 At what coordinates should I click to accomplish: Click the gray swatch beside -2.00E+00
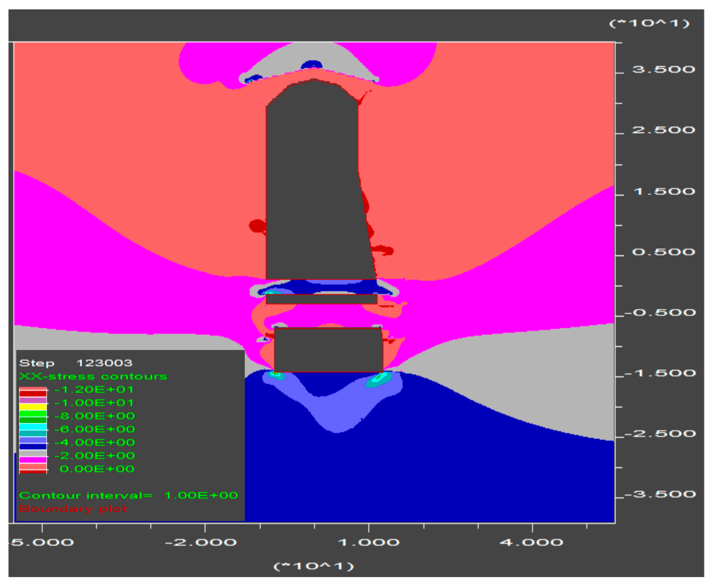point(33,453)
